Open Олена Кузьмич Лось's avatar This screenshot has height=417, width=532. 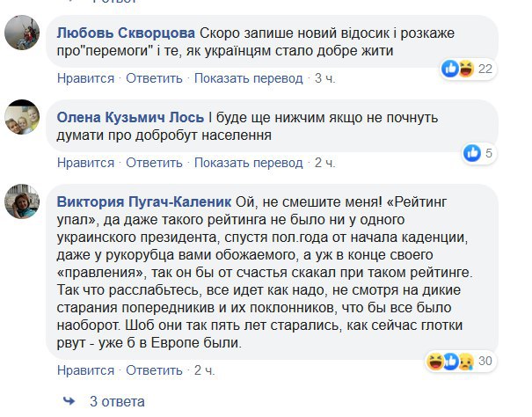point(21,119)
